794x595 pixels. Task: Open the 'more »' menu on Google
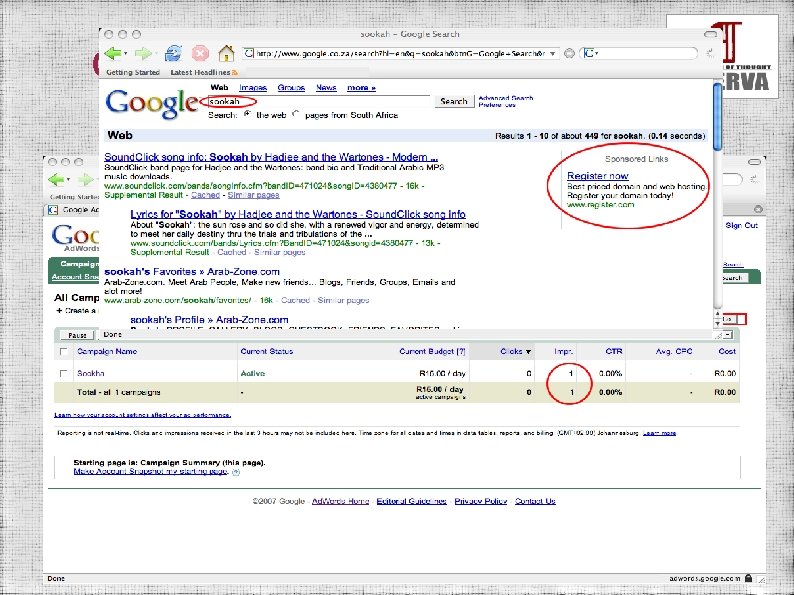361,88
